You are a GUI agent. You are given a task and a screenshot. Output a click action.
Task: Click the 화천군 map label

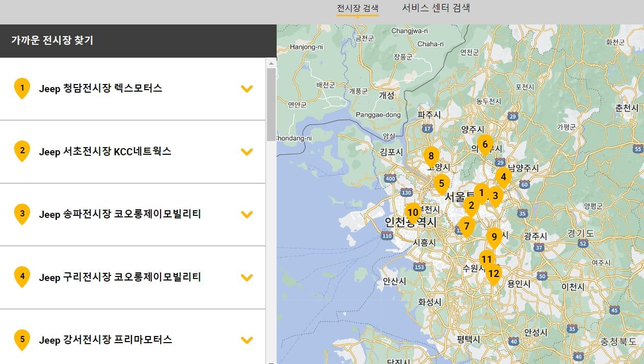(615, 42)
